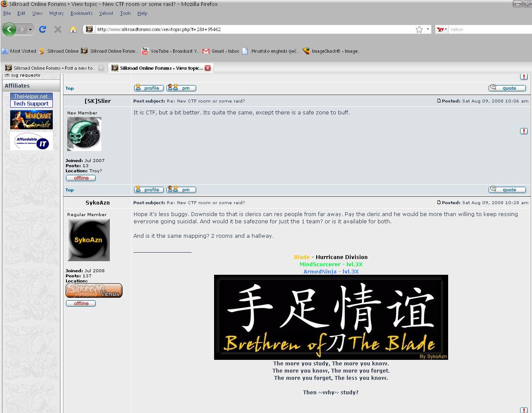Bookmark the page with the star icon

tap(419, 29)
